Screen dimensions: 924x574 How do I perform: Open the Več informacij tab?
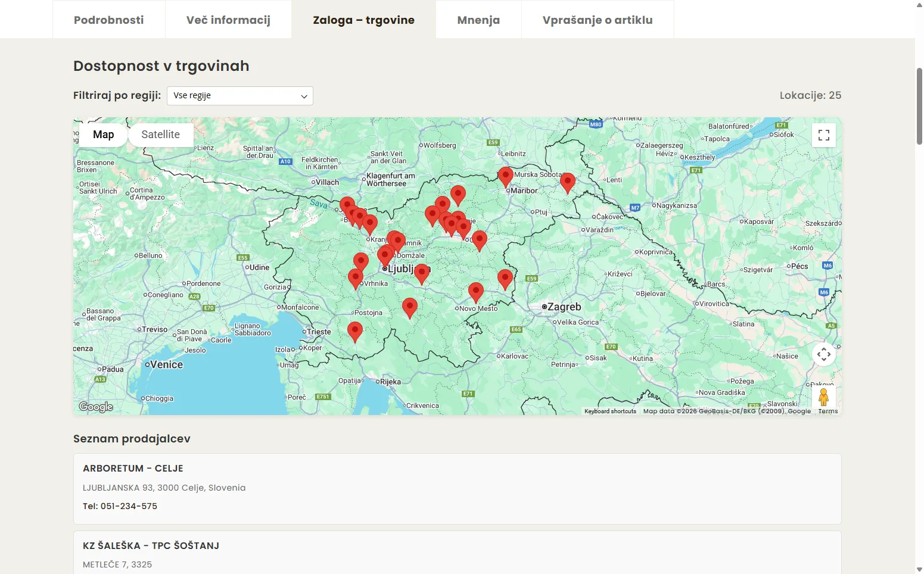coord(228,20)
